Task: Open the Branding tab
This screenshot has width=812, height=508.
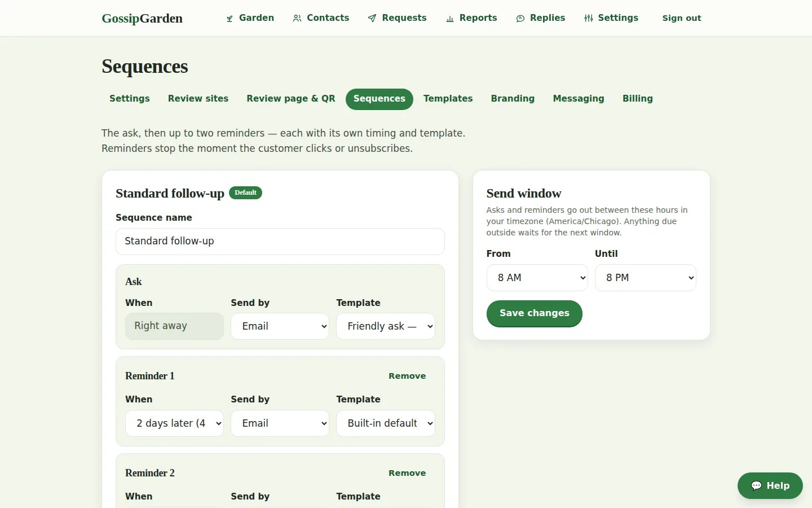Action: (x=513, y=99)
